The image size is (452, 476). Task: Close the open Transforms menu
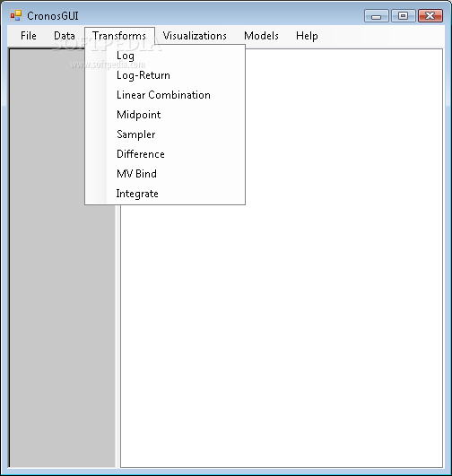(119, 36)
